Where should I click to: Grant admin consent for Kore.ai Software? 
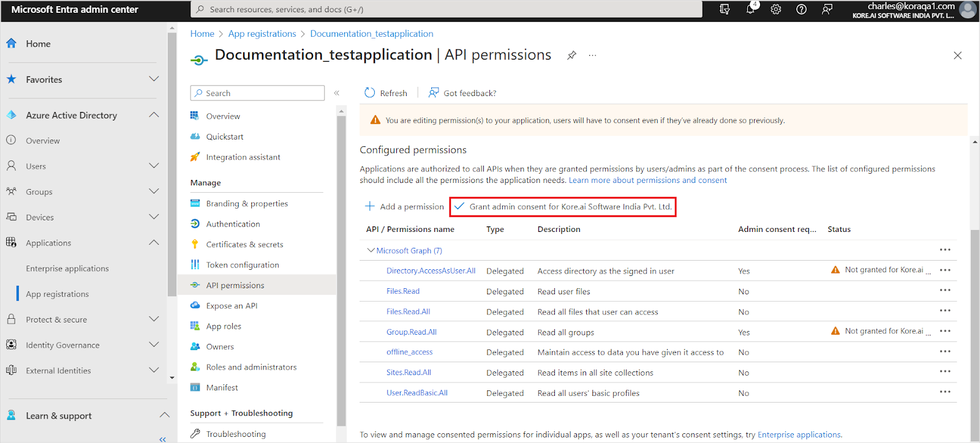(563, 207)
